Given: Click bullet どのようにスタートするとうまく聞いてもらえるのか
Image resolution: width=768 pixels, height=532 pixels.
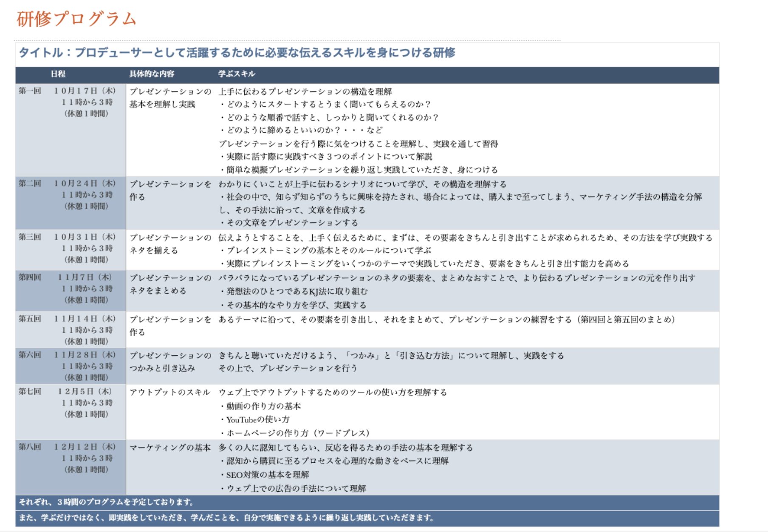Looking at the screenshot, I should 325,104.
